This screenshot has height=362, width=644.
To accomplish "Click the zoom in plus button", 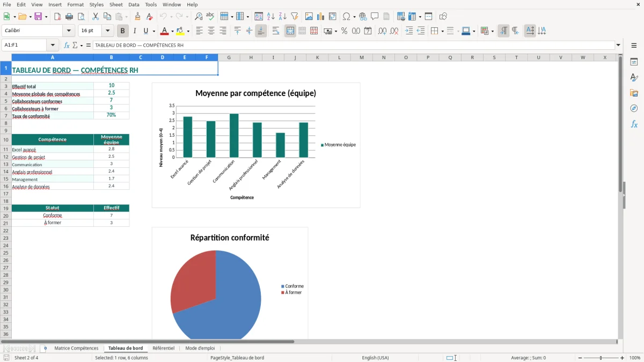I will pyautogui.click(x=623, y=358).
